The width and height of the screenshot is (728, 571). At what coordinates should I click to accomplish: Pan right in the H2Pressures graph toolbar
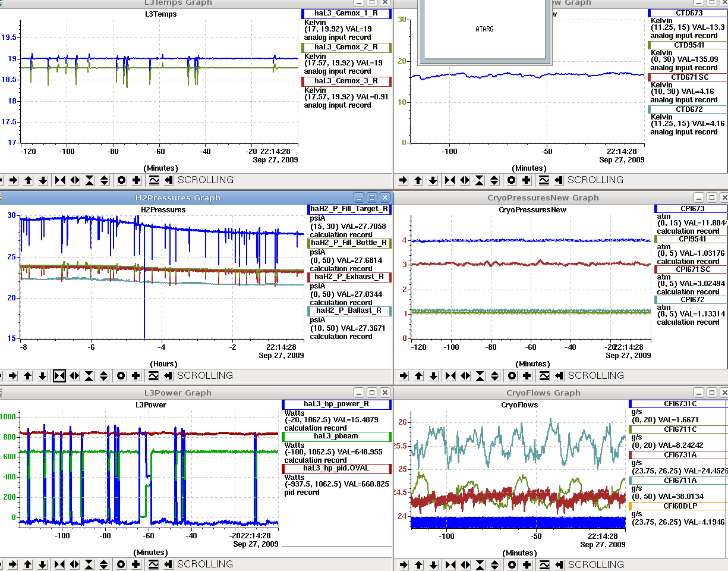(x=13, y=375)
